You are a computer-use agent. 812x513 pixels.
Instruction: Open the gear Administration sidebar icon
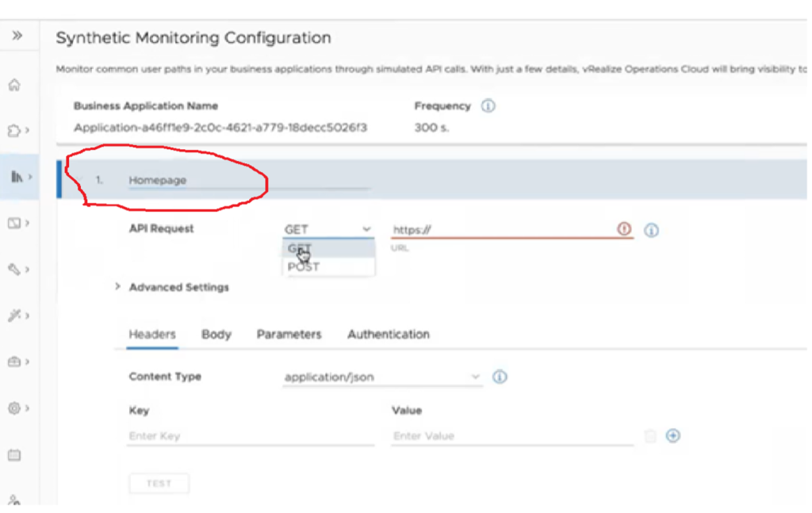[x=14, y=408]
